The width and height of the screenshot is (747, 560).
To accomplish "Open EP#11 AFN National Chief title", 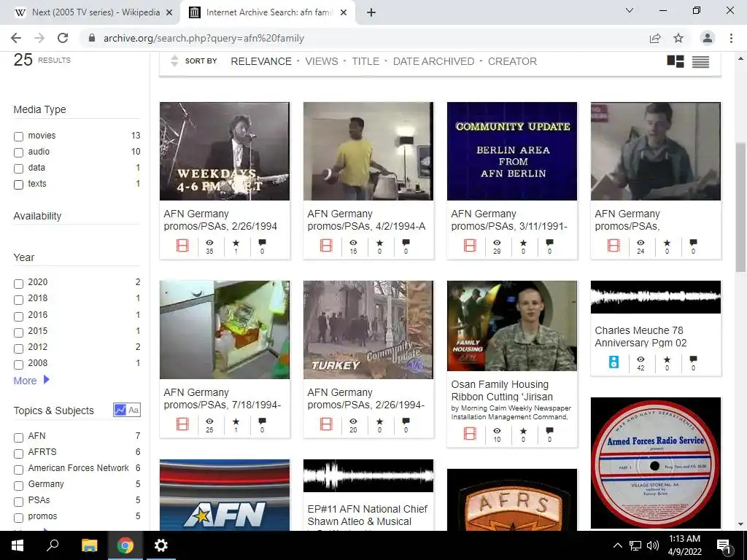I will pyautogui.click(x=368, y=516).
